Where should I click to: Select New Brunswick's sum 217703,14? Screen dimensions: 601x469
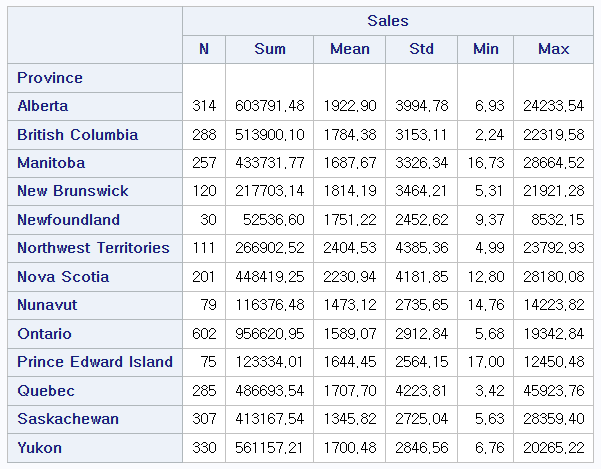click(269, 191)
